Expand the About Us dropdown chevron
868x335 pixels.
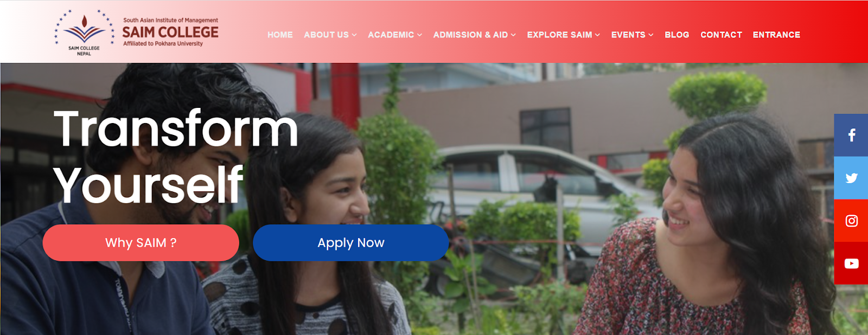click(x=354, y=35)
